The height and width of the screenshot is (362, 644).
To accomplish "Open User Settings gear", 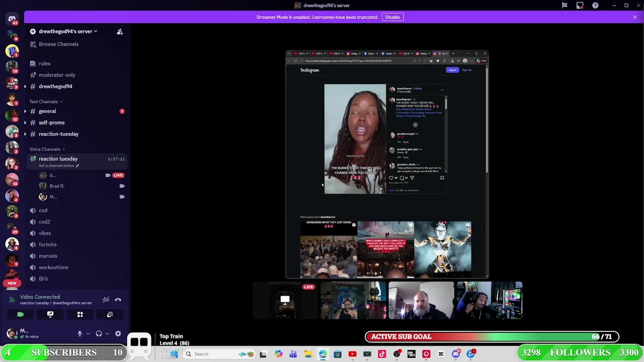I will [x=118, y=333].
